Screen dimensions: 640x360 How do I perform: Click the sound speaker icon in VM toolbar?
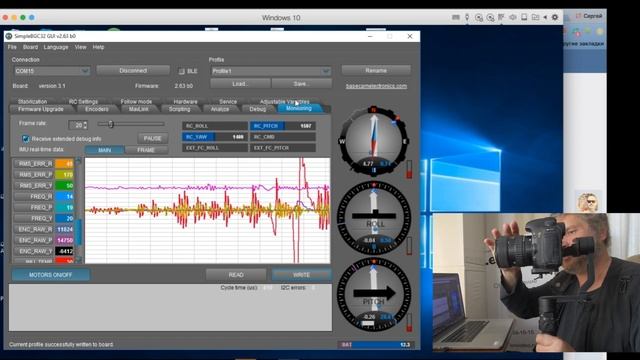point(513,17)
